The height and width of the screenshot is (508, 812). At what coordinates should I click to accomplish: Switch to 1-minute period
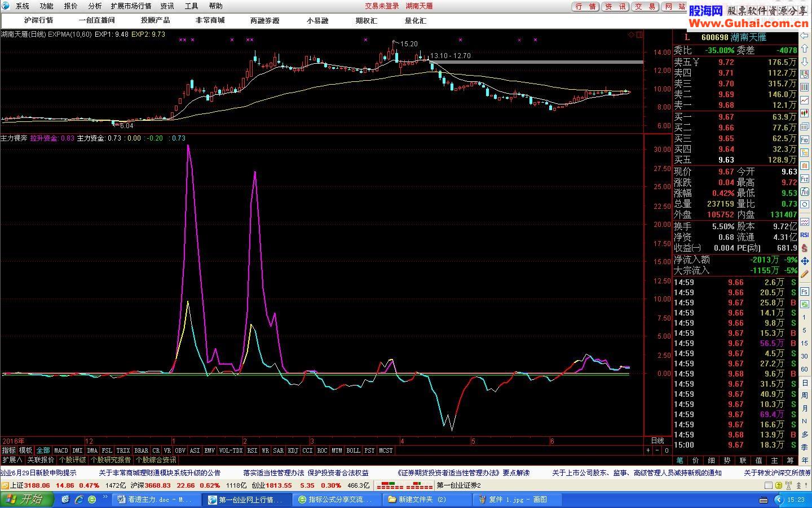click(805, 317)
